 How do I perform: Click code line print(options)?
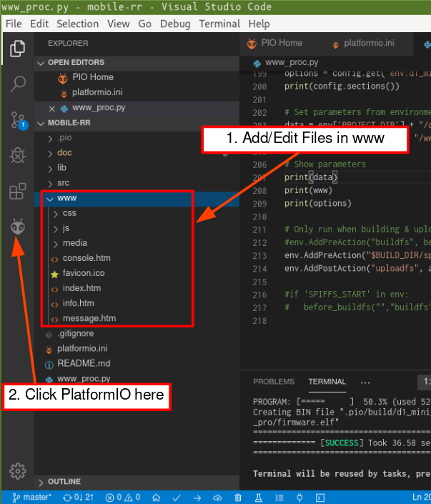click(318, 204)
